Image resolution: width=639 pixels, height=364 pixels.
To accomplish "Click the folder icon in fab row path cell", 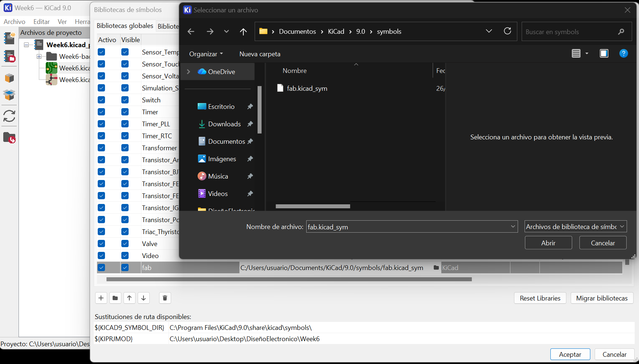I will (436, 267).
